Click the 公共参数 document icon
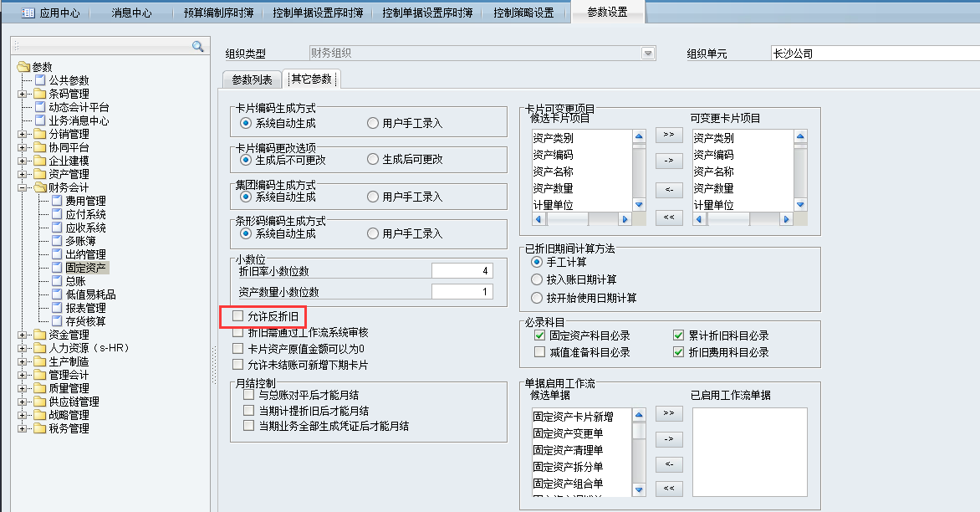Image resolution: width=980 pixels, height=512 pixels. click(x=40, y=80)
